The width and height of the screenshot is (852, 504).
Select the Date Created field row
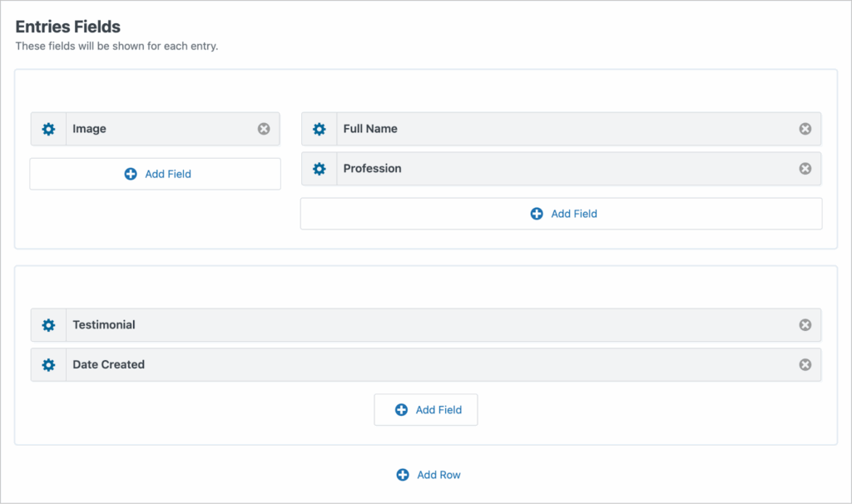(x=416, y=365)
